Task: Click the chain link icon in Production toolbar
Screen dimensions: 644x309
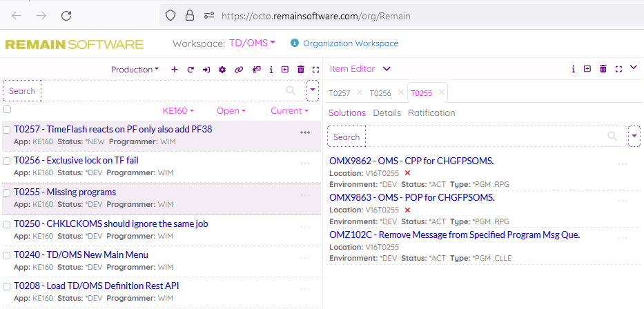Action: tap(239, 70)
